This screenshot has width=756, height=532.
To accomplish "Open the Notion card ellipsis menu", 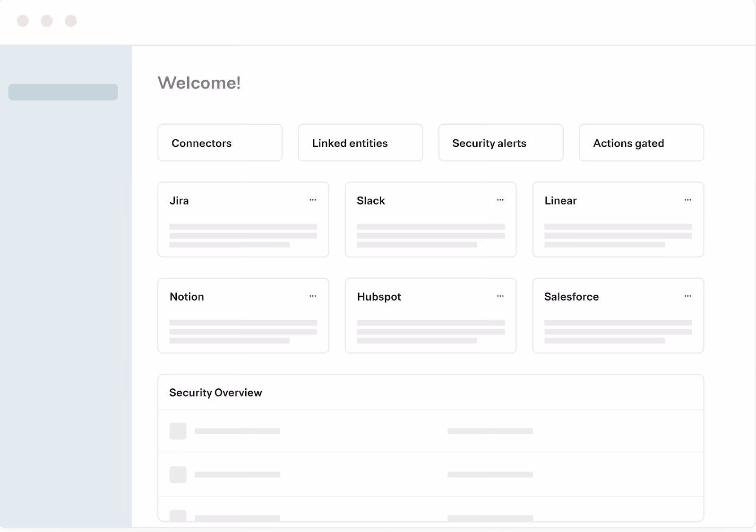I will pos(313,296).
